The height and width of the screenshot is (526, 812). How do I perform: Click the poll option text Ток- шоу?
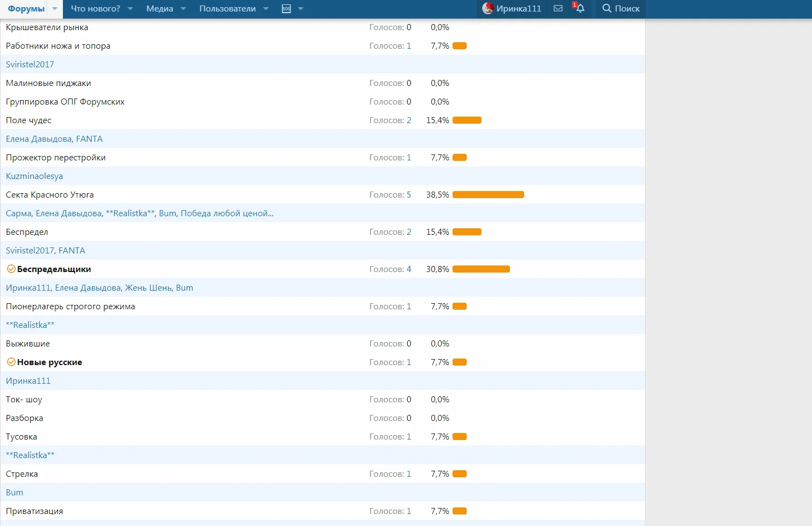tap(24, 400)
